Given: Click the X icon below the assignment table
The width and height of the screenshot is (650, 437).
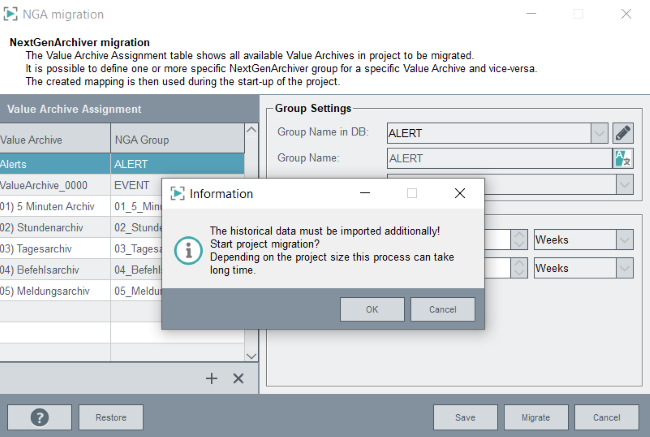Looking at the screenshot, I should [238, 378].
